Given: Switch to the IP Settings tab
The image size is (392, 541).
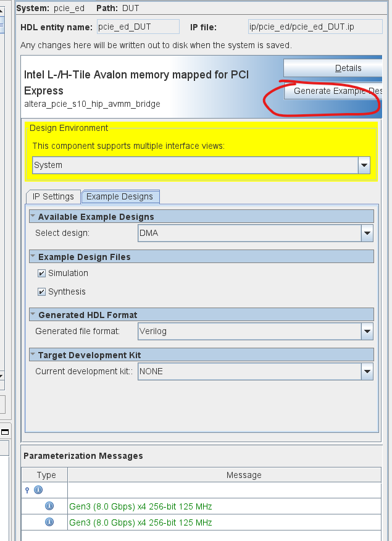Looking at the screenshot, I should pyautogui.click(x=53, y=196).
